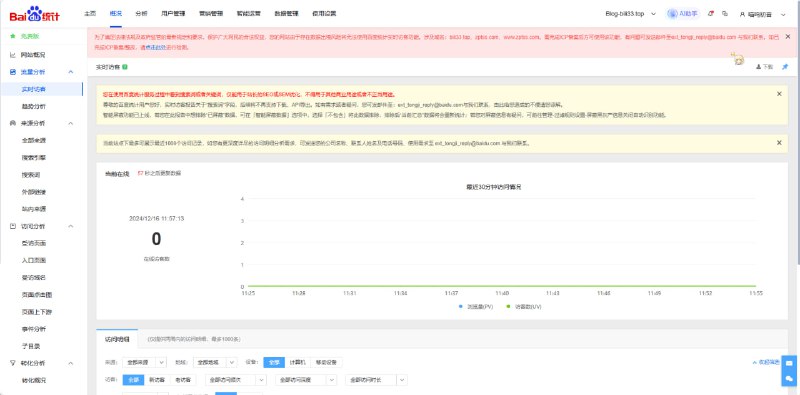Collapse the 来源分析 sidebar section
This screenshot has width=800, height=395.
coord(71,123)
